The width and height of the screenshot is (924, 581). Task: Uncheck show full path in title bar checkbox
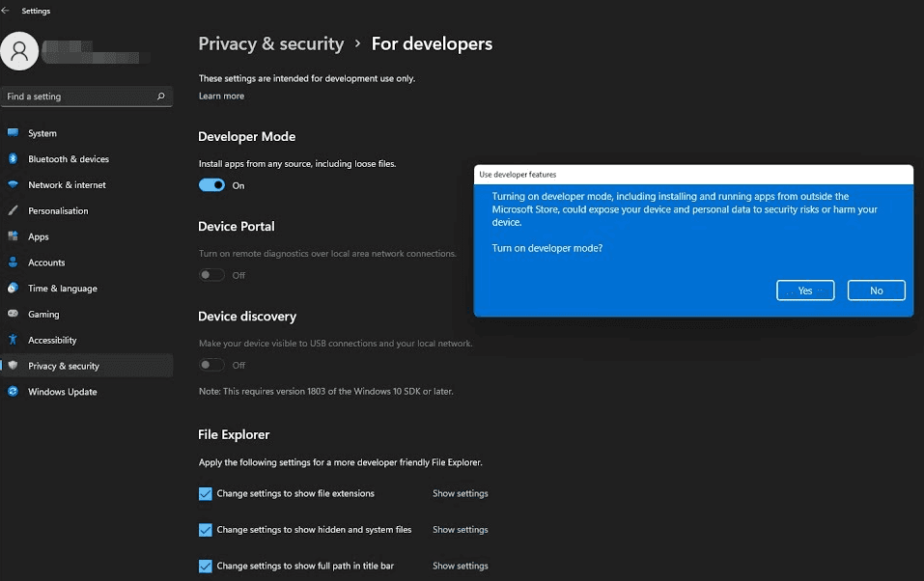[205, 567]
